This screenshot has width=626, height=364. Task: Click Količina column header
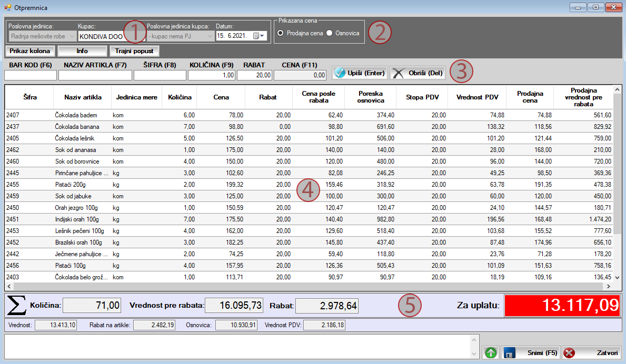point(180,97)
